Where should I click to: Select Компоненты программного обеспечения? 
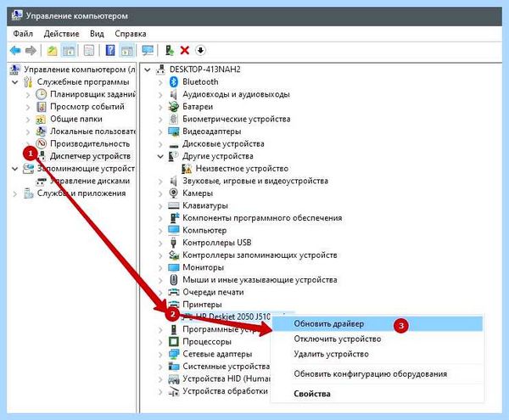(262, 218)
